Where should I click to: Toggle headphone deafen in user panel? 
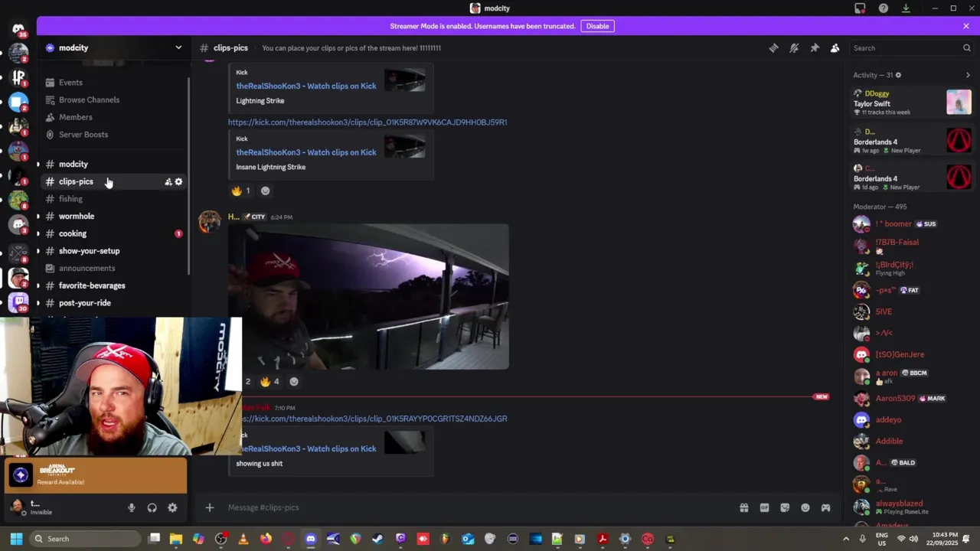point(152,507)
